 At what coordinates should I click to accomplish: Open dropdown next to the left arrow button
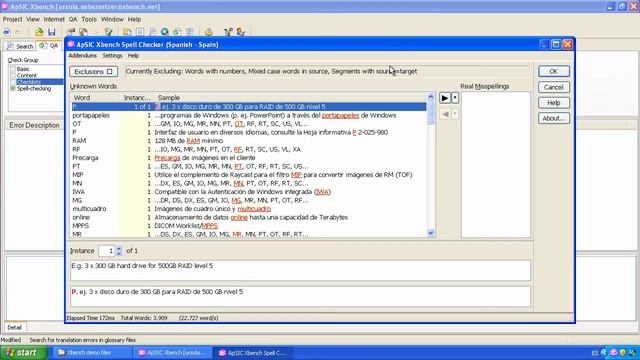click(x=455, y=114)
